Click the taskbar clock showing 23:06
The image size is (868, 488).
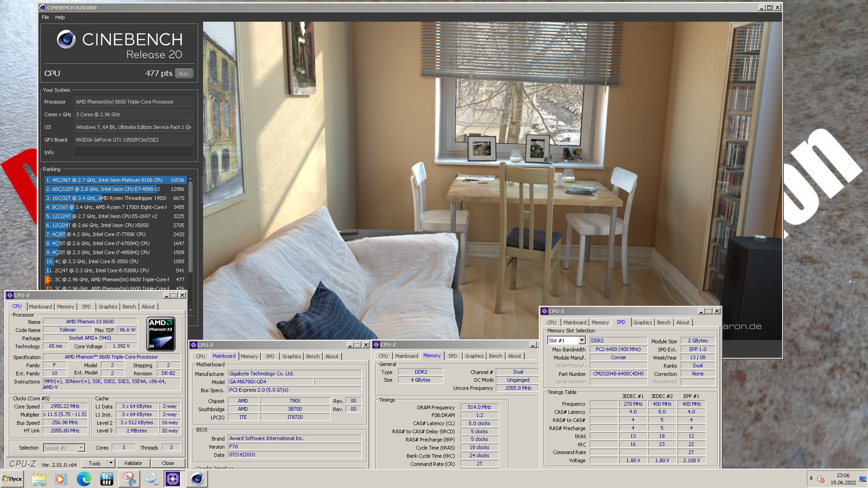tap(843, 475)
